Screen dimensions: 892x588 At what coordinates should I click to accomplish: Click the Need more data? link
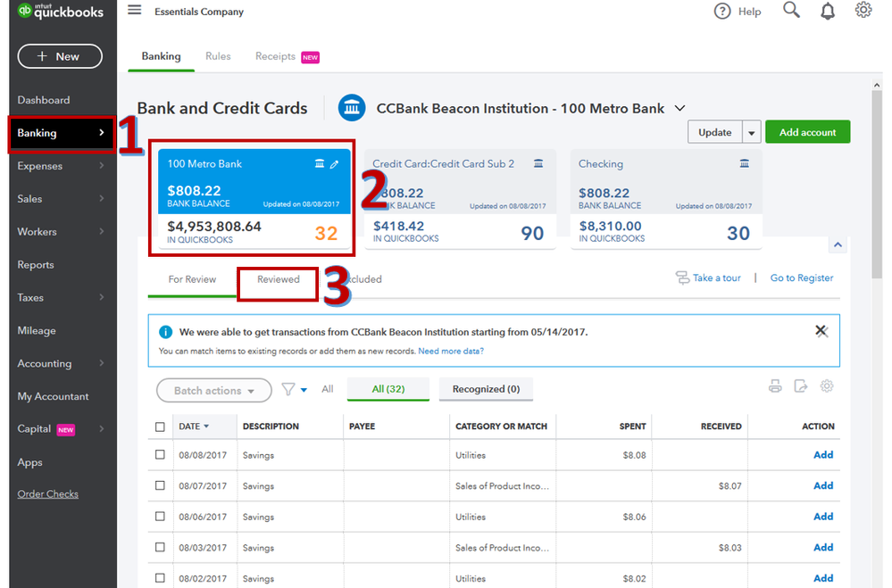click(x=451, y=351)
